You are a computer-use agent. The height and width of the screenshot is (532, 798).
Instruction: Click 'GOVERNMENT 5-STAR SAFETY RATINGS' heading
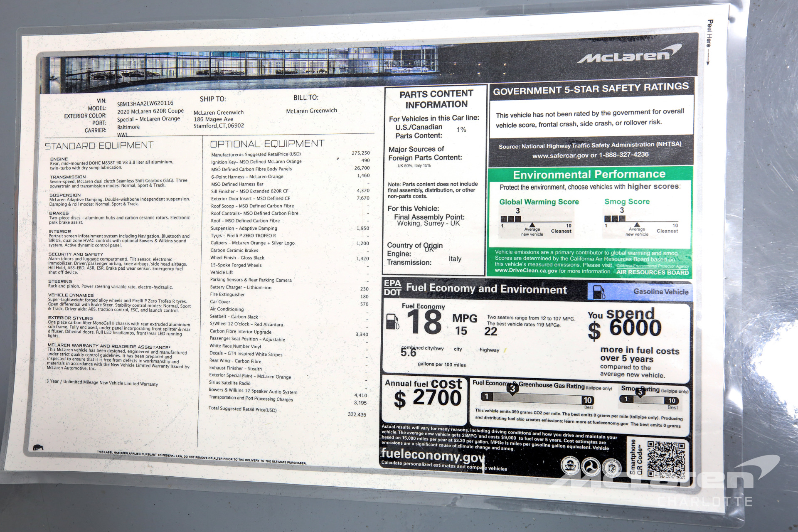[591, 89]
